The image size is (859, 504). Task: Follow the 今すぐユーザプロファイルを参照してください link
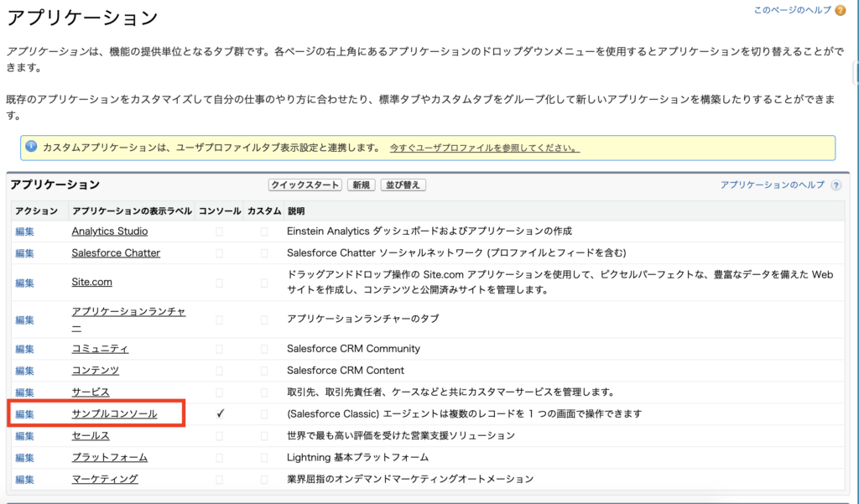pyautogui.click(x=484, y=148)
